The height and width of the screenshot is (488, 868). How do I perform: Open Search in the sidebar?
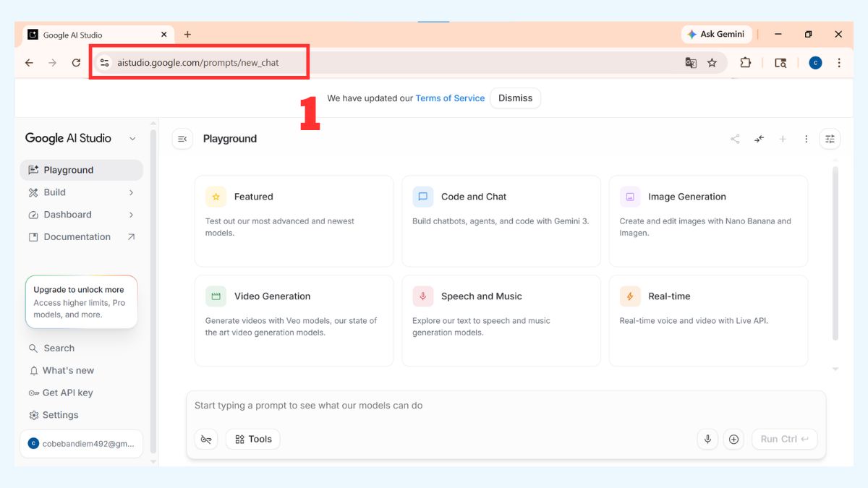[81, 348]
